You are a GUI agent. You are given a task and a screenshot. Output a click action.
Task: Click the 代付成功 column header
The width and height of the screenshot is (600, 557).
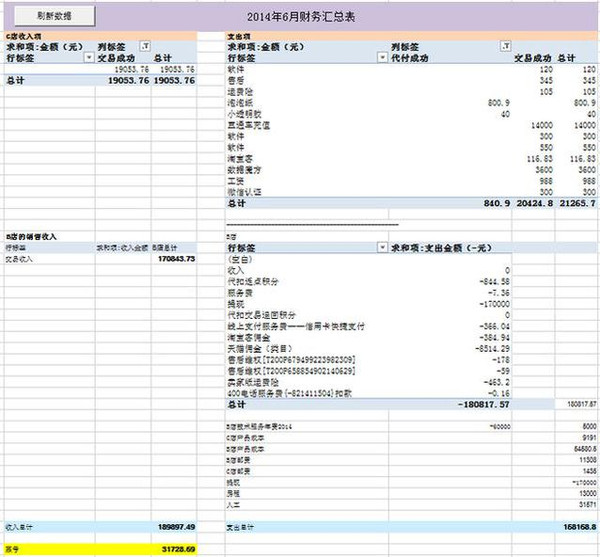tap(409, 58)
